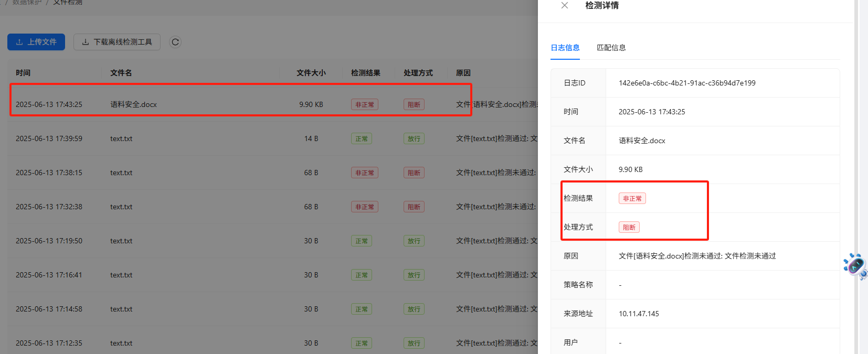This screenshot has height=354, width=868.
Task: Switch to the 匹配信息 tab
Action: coord(611,48)
